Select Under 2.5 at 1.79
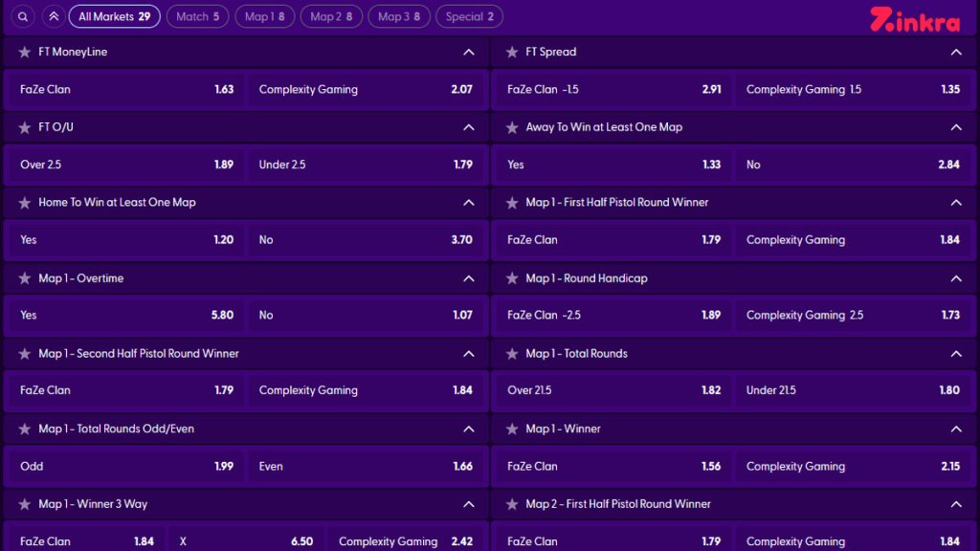 367,165
